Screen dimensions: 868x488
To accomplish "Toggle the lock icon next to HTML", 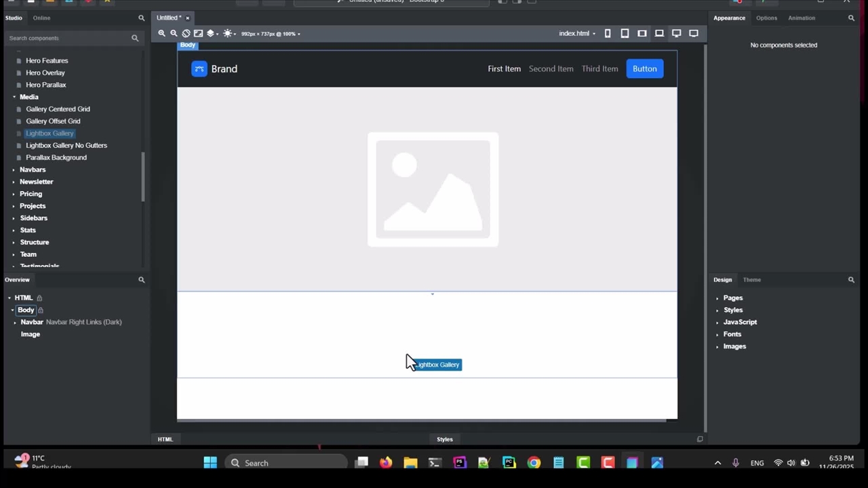I will [39, 298].
